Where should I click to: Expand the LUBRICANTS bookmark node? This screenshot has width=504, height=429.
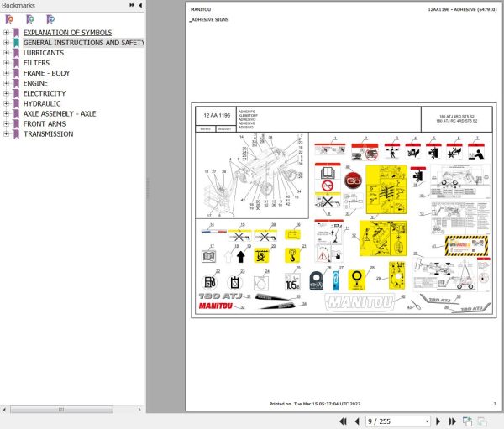(6, 53)
